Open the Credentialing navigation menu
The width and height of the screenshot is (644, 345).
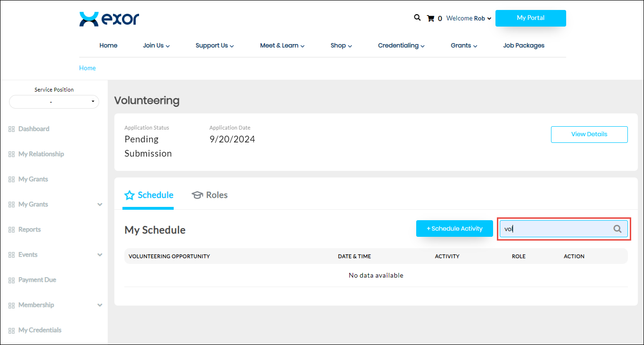tap(401, 46)
